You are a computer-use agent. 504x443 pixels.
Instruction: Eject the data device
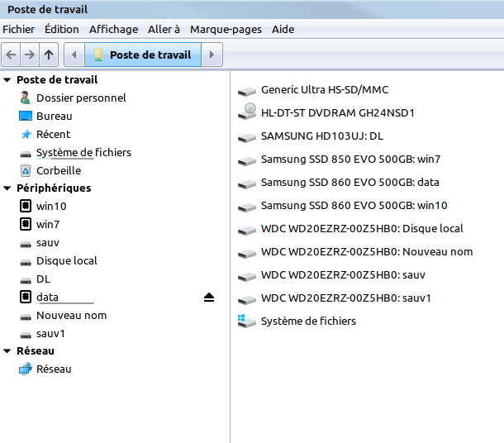209,298
